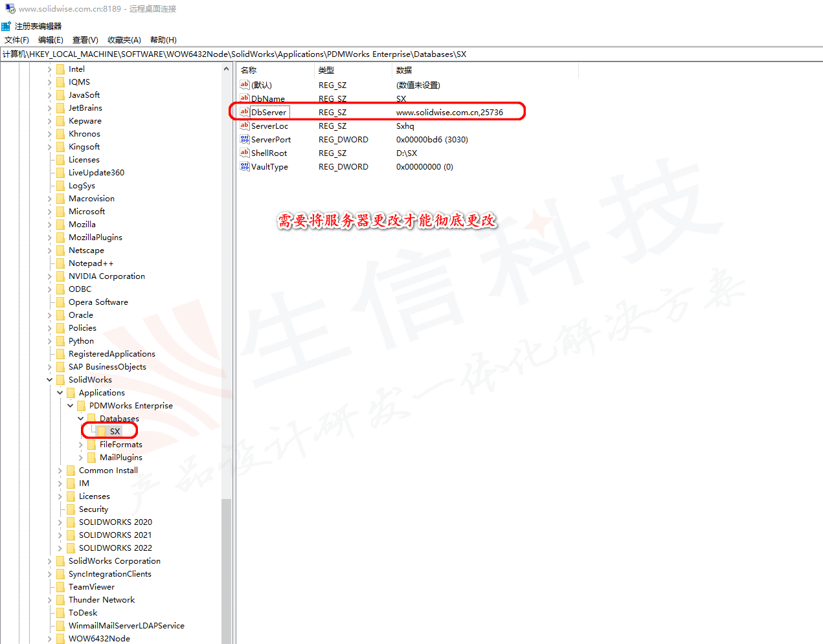
Task: Click the DbServer string value icon
Action: [244, 112]
